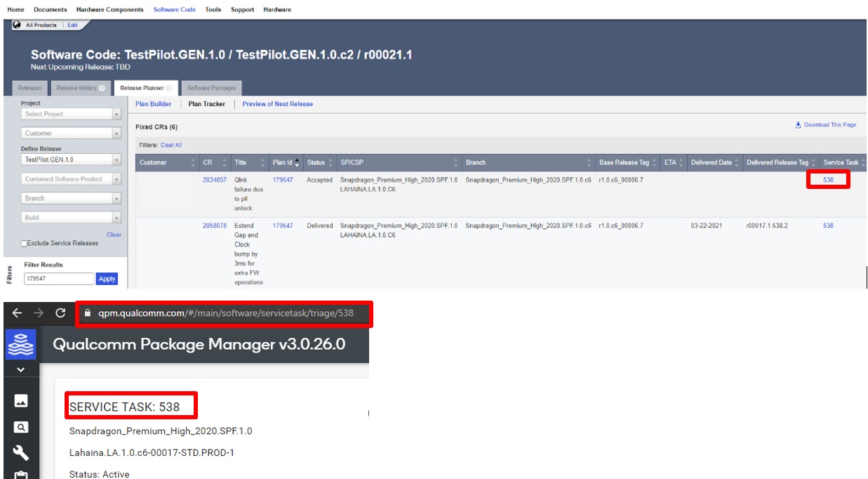Click the Download This Page icon

(x=798, y=125)
